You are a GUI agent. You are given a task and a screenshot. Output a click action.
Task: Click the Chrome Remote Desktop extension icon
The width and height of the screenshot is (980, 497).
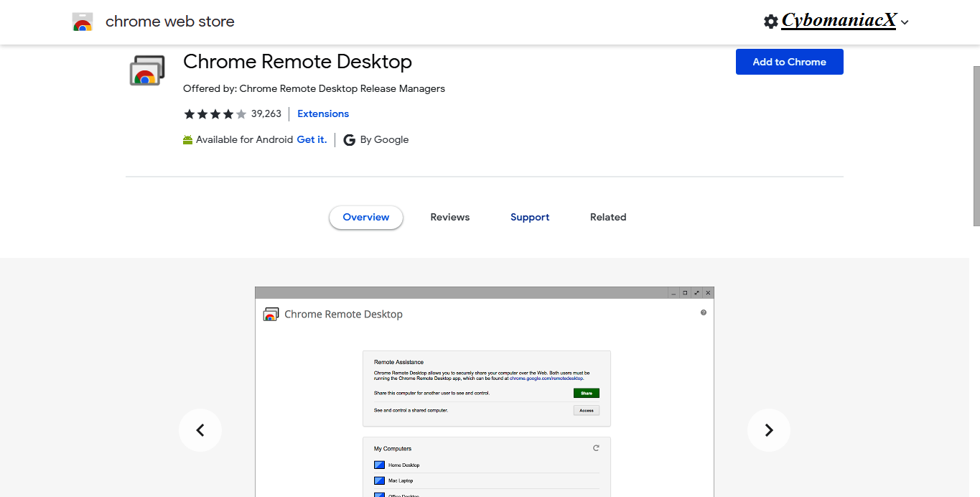pyautogui.click(x=147, y=70)
